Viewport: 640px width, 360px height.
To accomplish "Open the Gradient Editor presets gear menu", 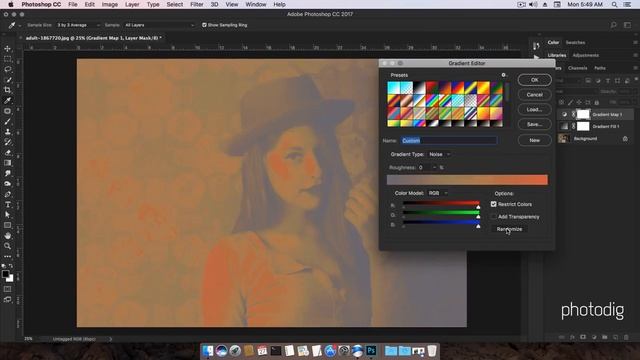I will 504,75.
